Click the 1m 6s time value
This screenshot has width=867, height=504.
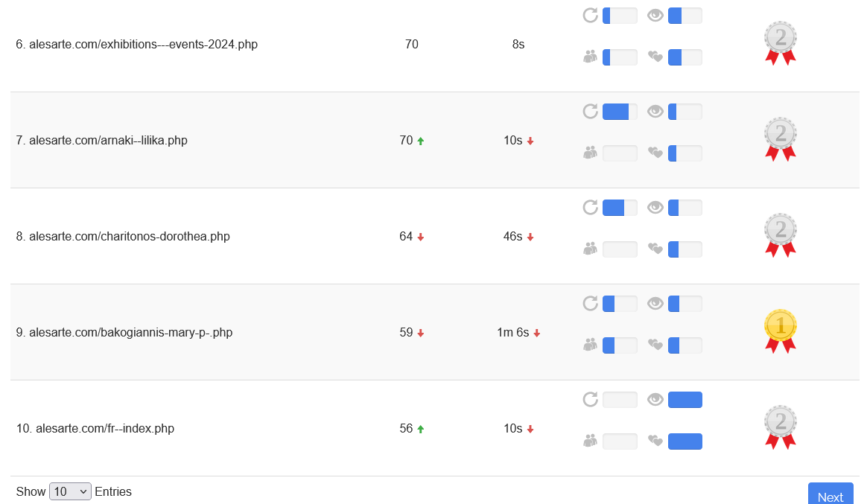(512, 333)
